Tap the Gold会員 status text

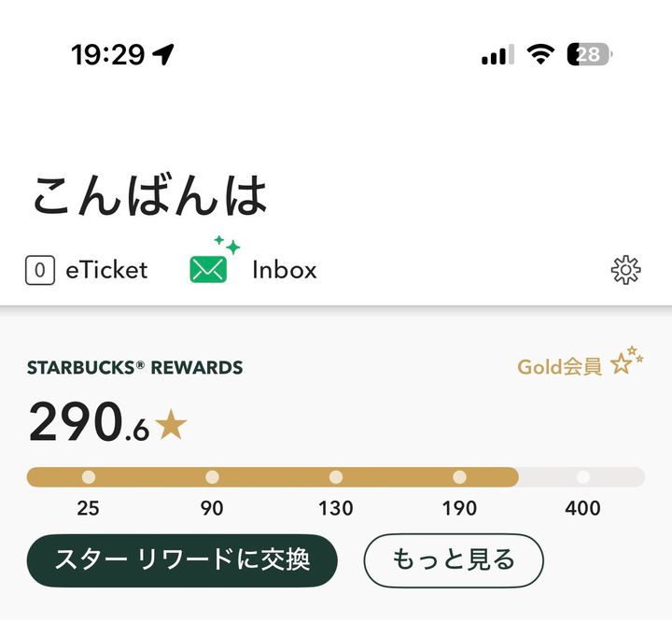(x=560, y=366)
